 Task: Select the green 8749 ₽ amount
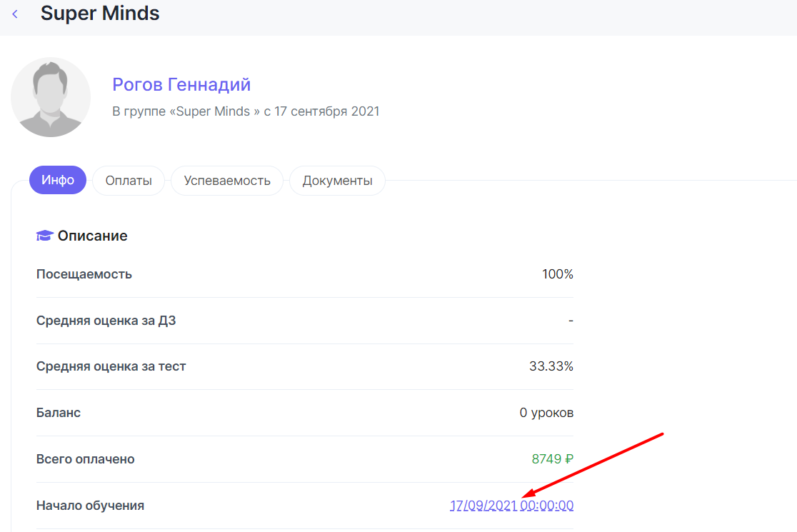click(x=553, y=459)
